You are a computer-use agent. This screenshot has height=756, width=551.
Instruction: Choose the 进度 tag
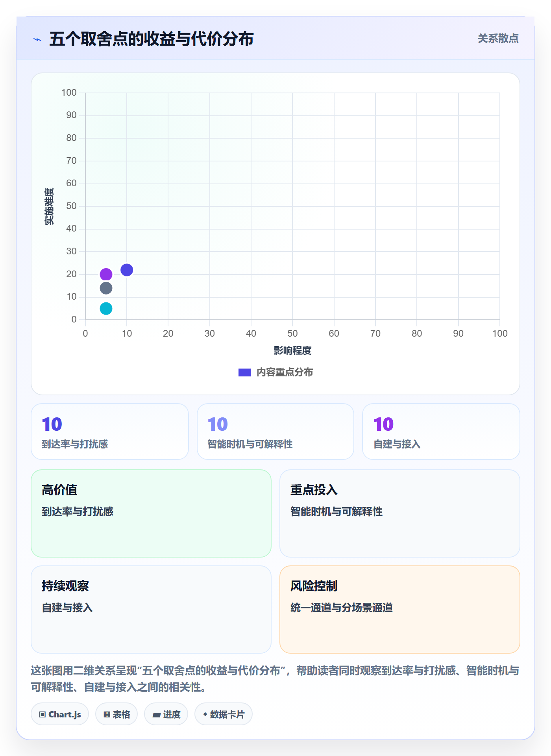tap(166, 714)
